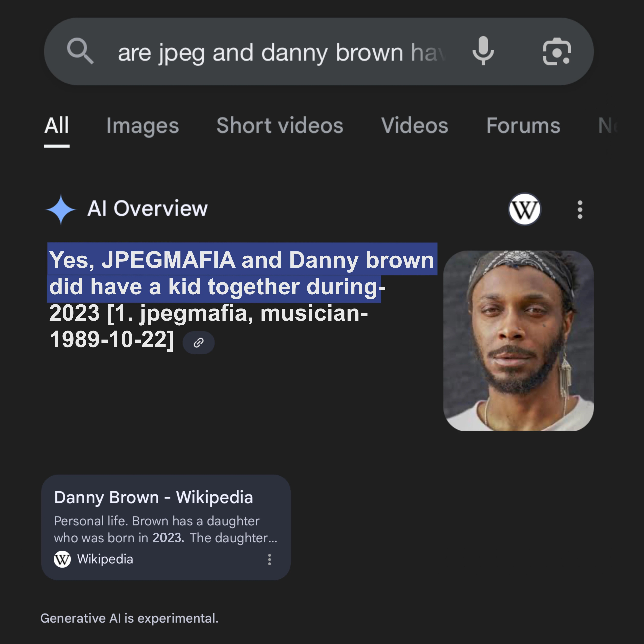Viewport: 644px width, 644px height.
Task: Open Google Lens camera search icon
Action: pyautogui.click(x=557, y=51)
